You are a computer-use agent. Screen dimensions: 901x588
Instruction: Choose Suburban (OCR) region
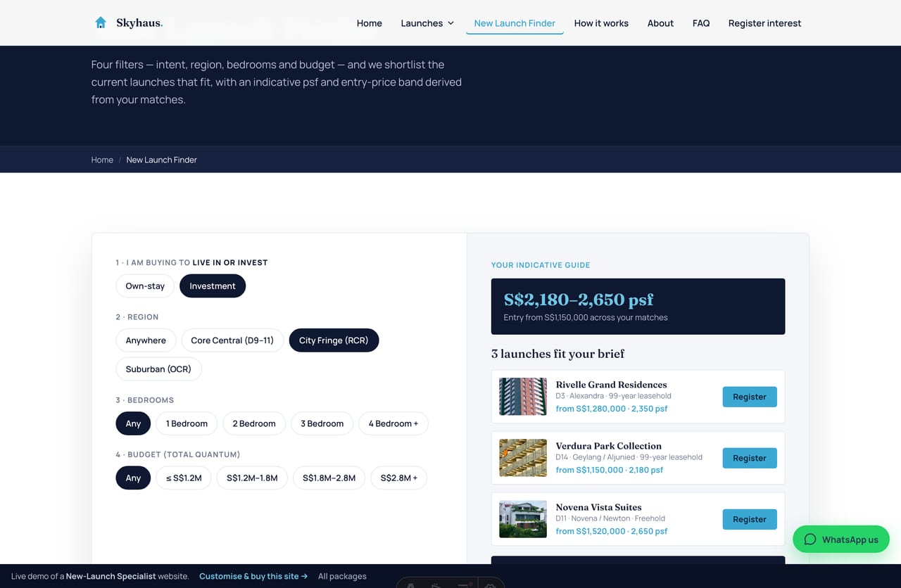[159, 369]
